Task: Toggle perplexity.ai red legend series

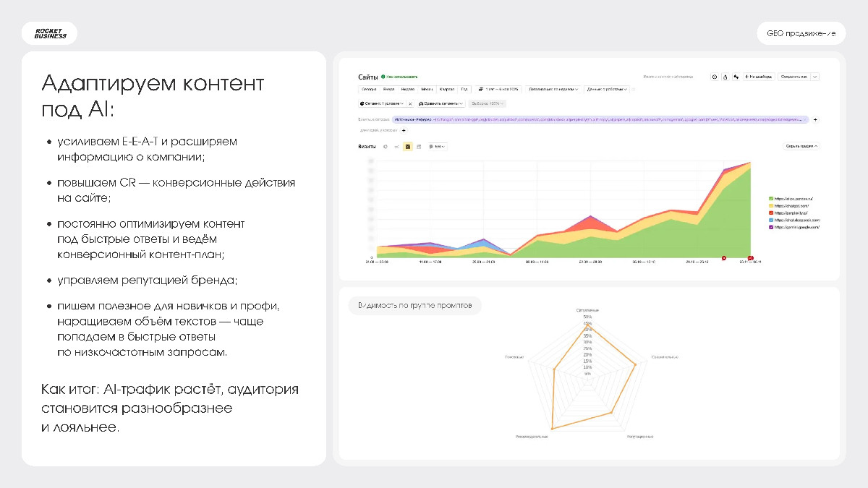Action: [x=791, y=213]
